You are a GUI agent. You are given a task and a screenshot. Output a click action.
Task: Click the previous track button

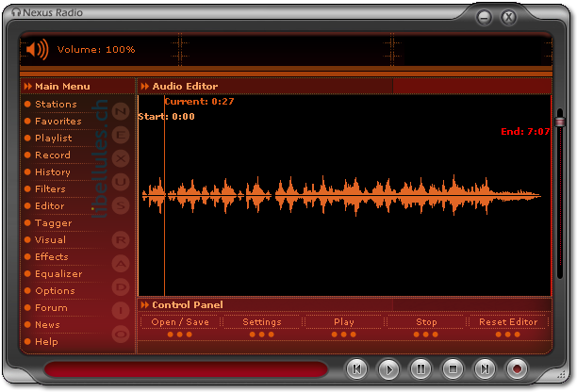tap(356, 368)
